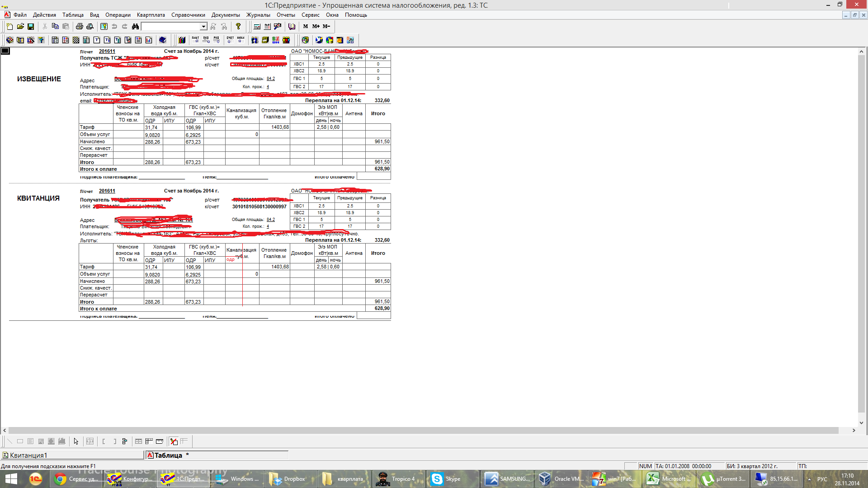
Task: Open print preview magnifier icon
Action: (x=90, y=27)
